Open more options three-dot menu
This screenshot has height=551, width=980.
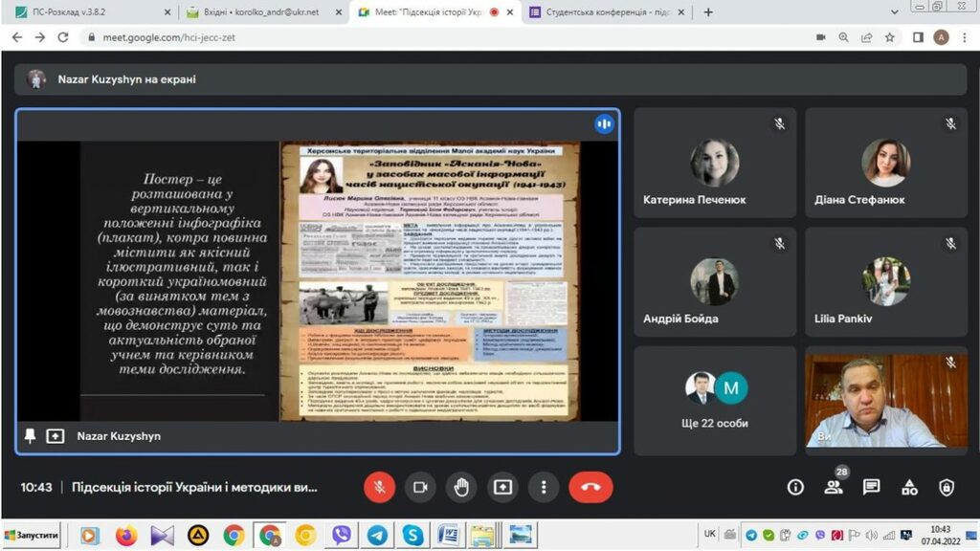pyautogui.click(x=544, y=487)
